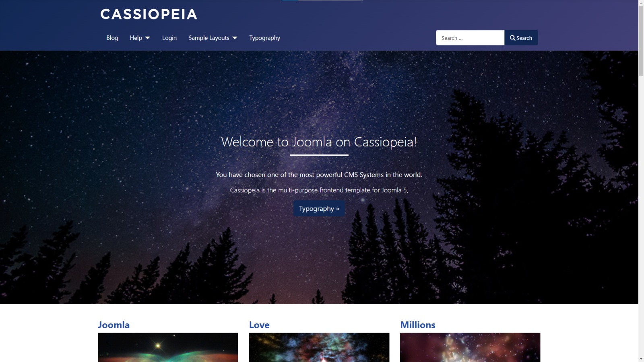Image resolution: width=644 pixels, height=362 pixels.
Task: Open the Millions article heading link
Action: click(x=418, y=325)
